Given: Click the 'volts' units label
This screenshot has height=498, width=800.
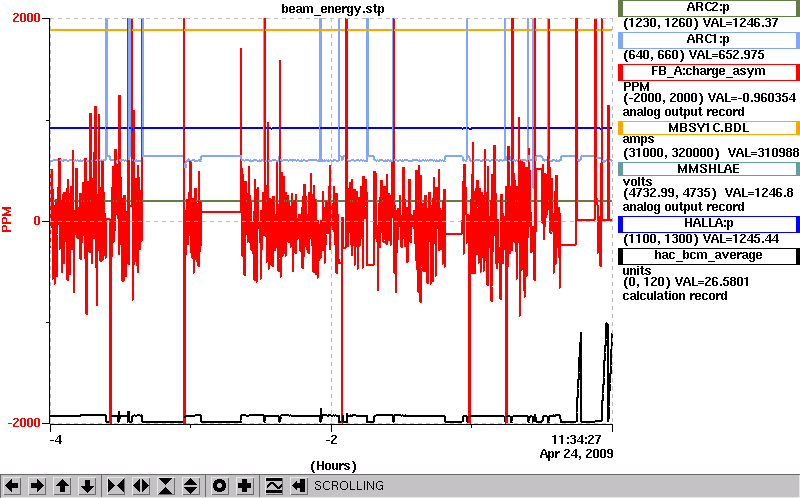Looking at the screenshot, I should point(637,182).
